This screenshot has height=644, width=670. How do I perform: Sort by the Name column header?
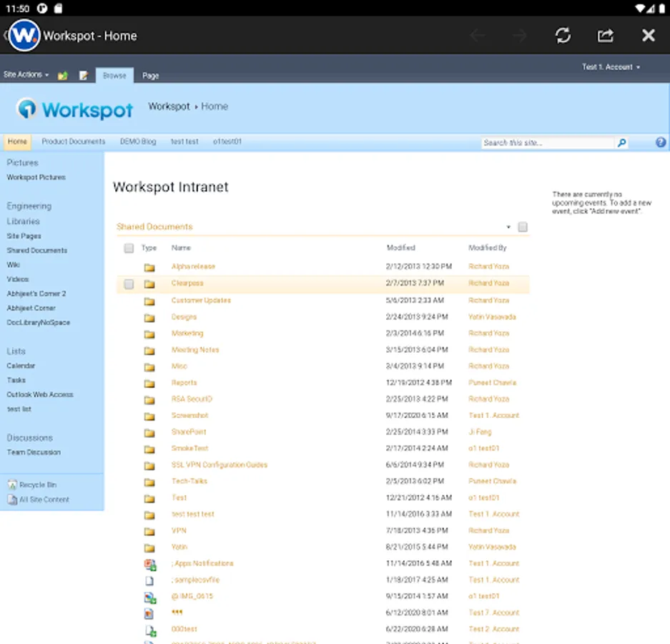[181, 248]
